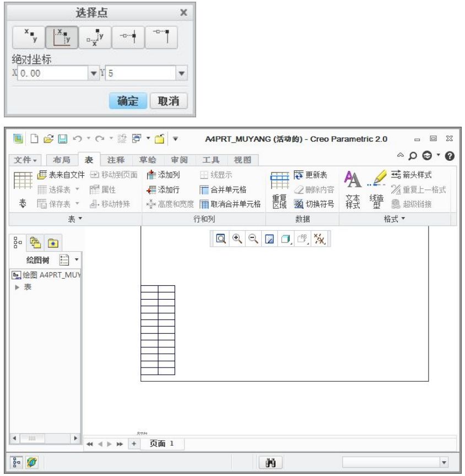
Task: Click the Refit view icon
Action: click(221, 239)
